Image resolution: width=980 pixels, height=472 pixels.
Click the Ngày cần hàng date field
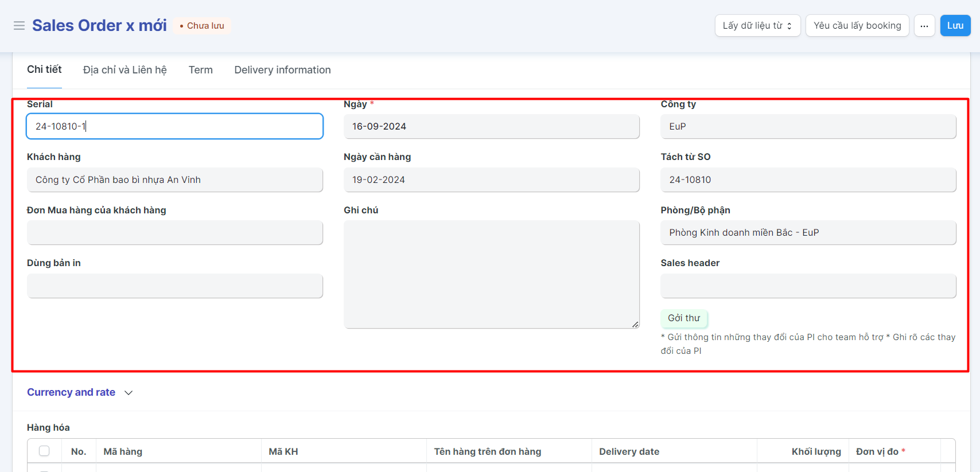tap(491, 180)
